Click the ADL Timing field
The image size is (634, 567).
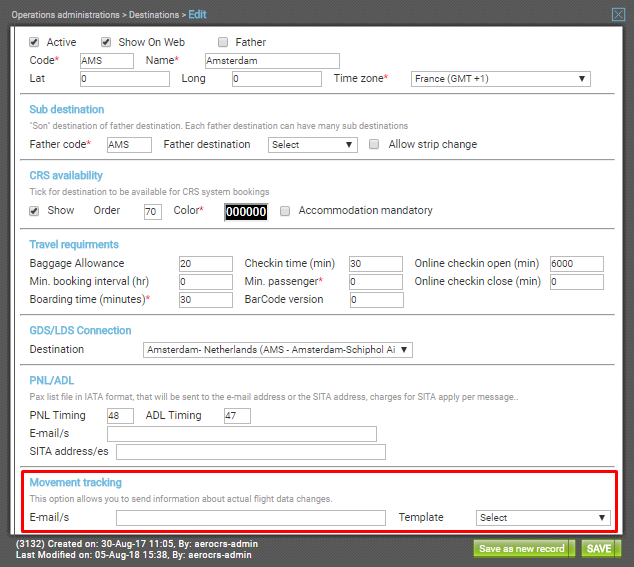(237, 416)
